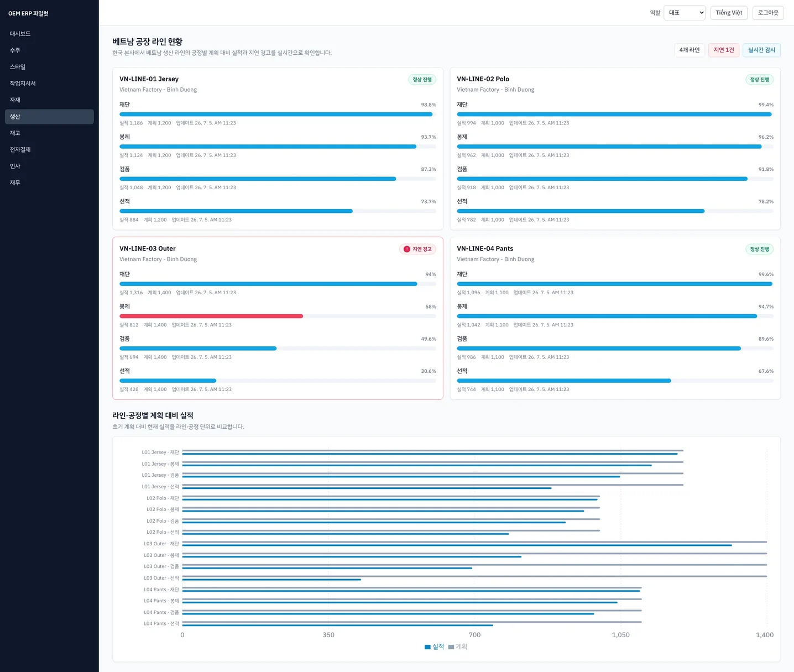Click the 지연 1건 badge
794x672 pixels.
[724, 50]
